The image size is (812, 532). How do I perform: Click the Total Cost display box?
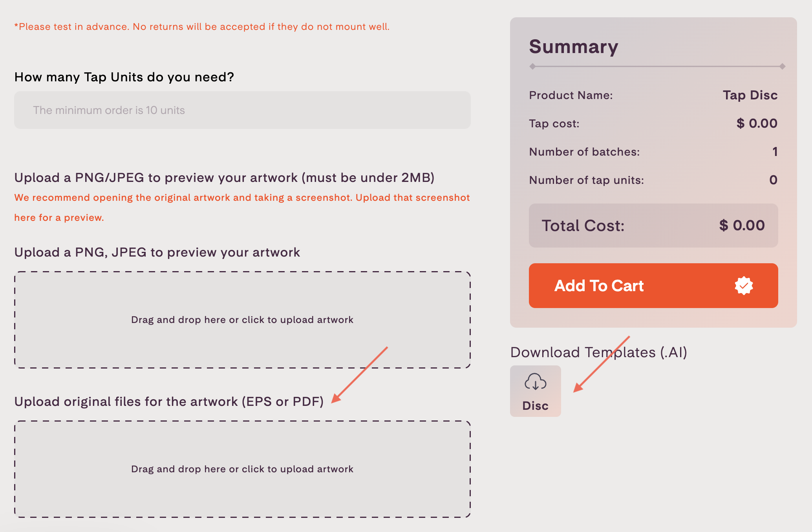point(653,226)
